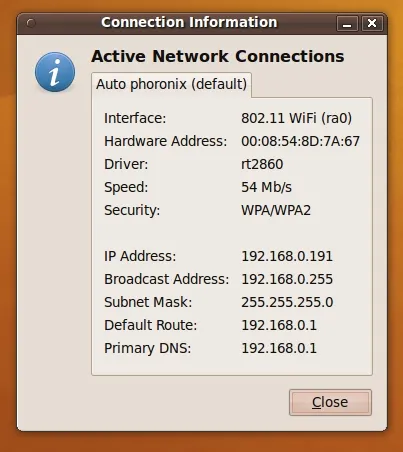
Task: Select the Auto phoronix (default) tab
Action: (x=171, y=85)
